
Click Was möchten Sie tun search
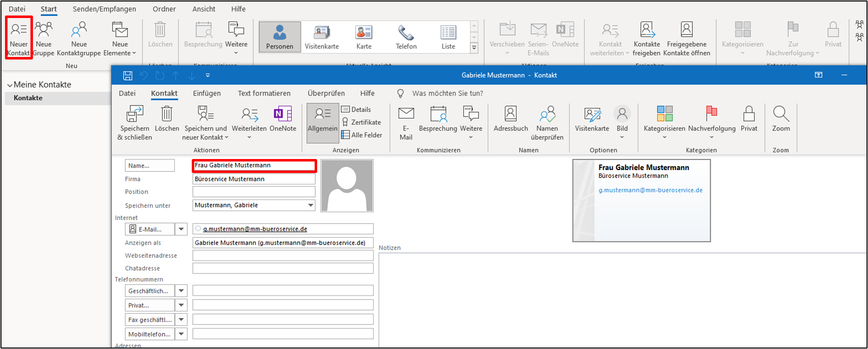point(447,93)
